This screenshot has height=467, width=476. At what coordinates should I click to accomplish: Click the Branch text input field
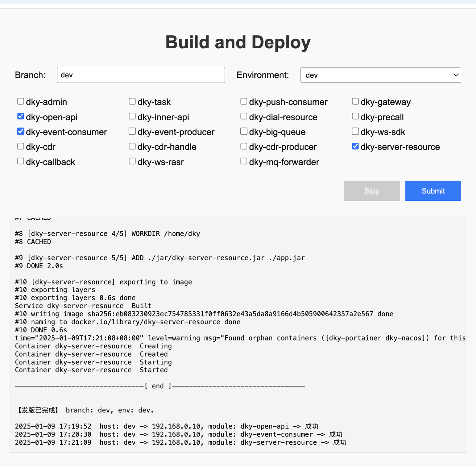(x=141, y=75)
